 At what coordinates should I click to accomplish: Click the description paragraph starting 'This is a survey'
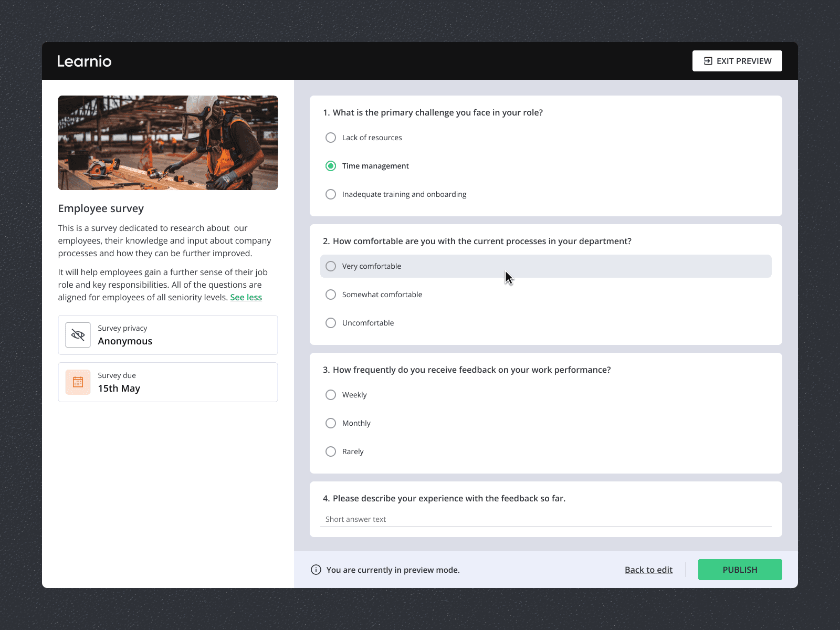click(165, 240)
